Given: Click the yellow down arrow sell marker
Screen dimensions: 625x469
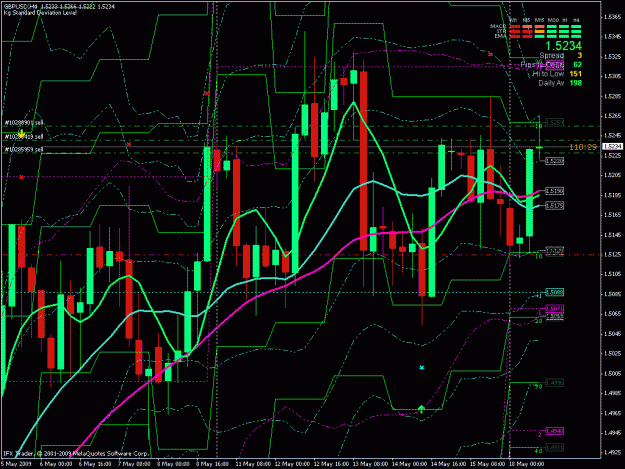Looking at the screenshot, I should tap(21, 133).
